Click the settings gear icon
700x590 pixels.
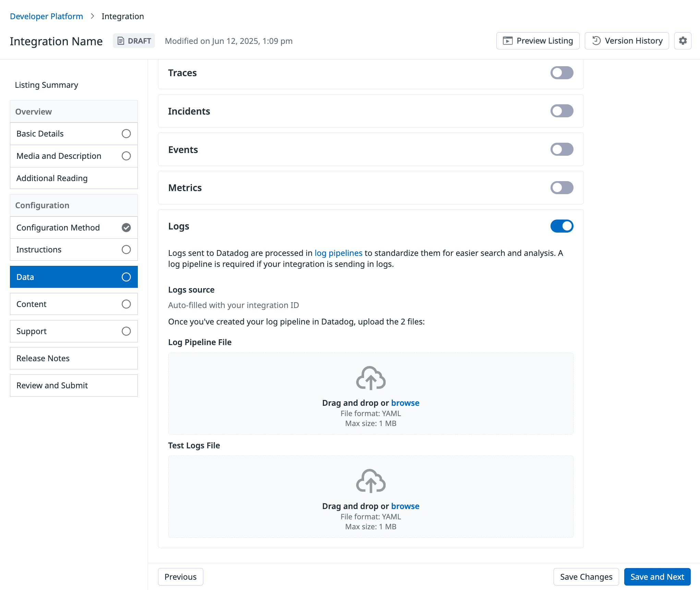pyautogui.click(x=683, y=41)
